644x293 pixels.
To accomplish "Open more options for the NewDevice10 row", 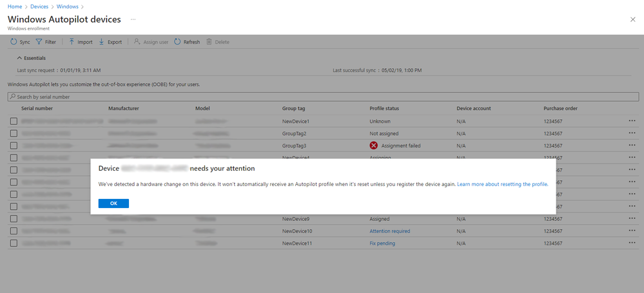I will 632,231.
